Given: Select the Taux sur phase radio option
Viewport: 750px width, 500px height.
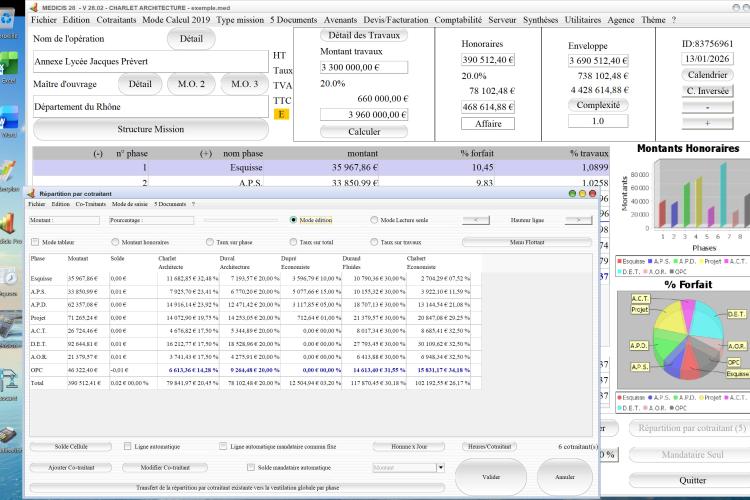Looking at the screenshot, I should pos(210,242).
